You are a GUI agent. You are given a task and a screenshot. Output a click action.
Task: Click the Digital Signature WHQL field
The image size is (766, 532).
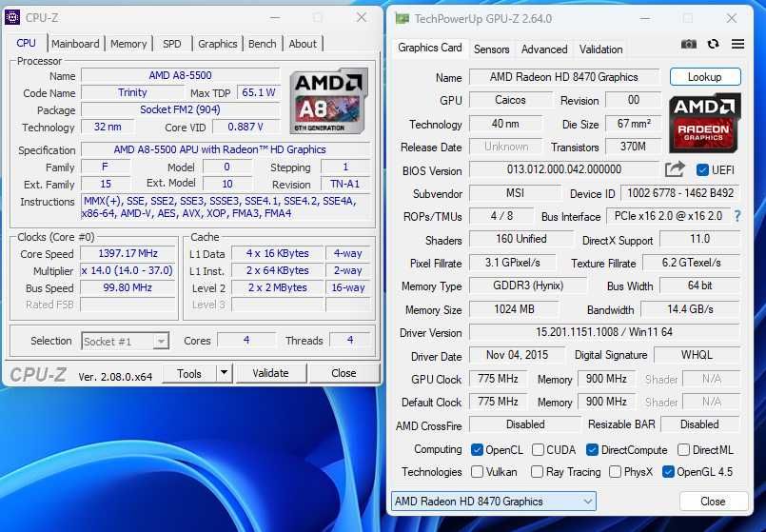tap(697, 355)
